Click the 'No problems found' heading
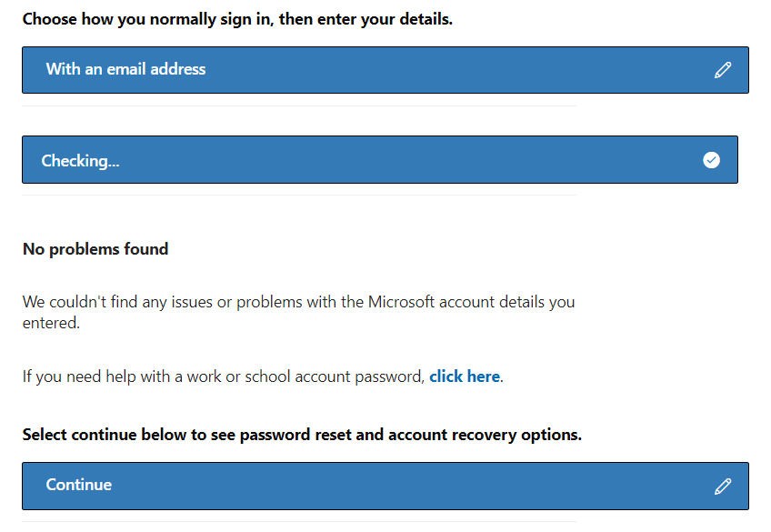Image resolution: width=771 pixels, height=532 pixels. click(x=95, y=249)
